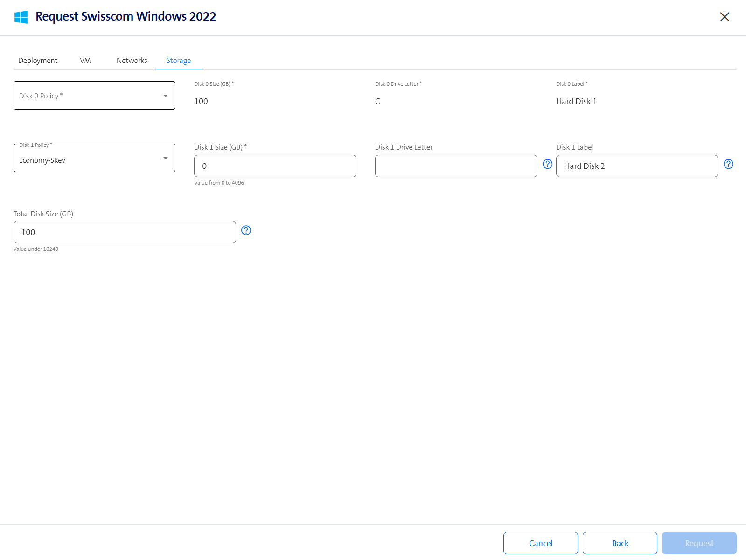Go back with the Back button

click(620, 543)
